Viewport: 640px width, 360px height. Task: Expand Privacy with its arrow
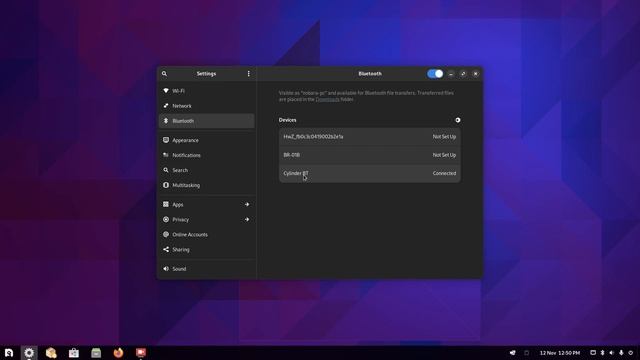(x=247, y=220)
